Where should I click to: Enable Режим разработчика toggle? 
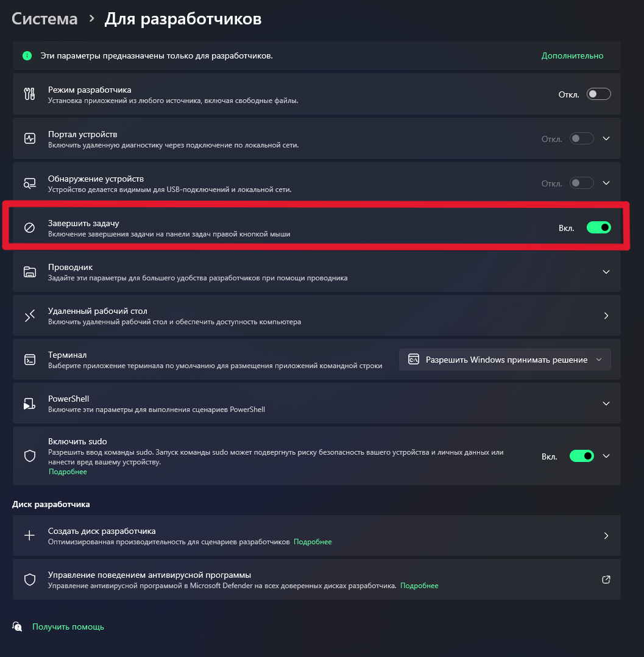coord(598,94)
